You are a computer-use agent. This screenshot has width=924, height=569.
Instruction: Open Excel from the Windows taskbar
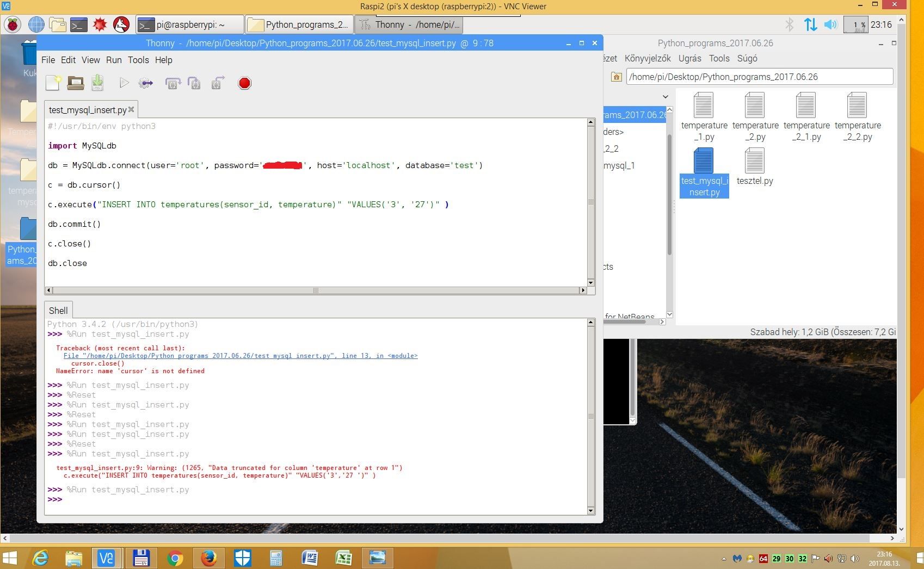pyautogui.click(x=343, y=558)
